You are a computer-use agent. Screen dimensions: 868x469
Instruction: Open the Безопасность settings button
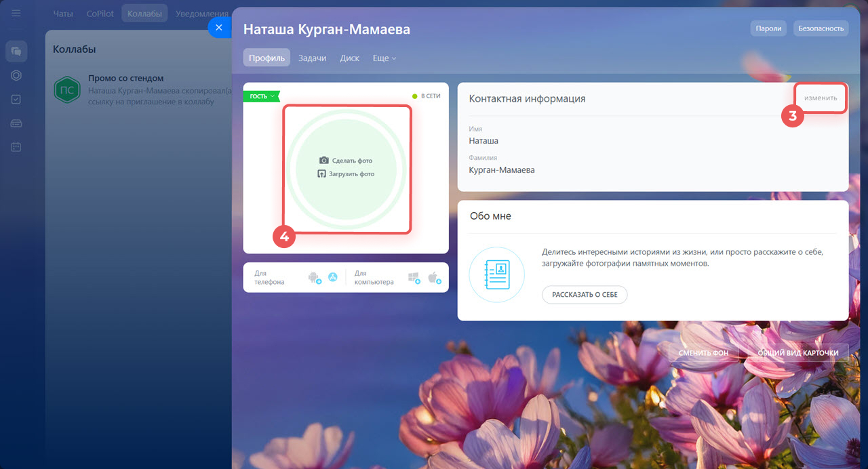click(821, 28)
